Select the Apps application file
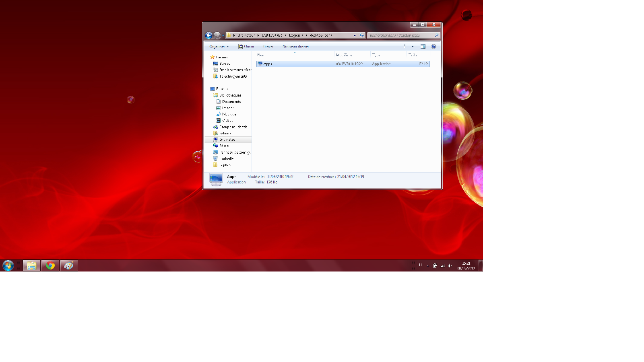 343,64
